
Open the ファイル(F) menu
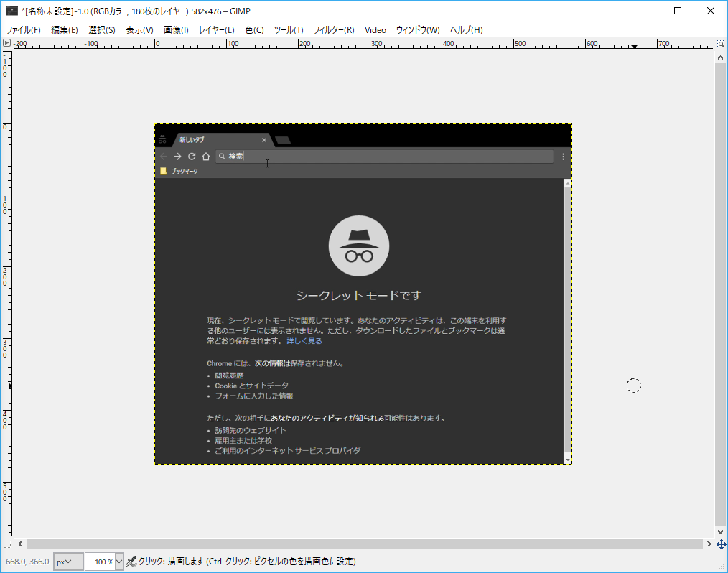pos(23,30)
